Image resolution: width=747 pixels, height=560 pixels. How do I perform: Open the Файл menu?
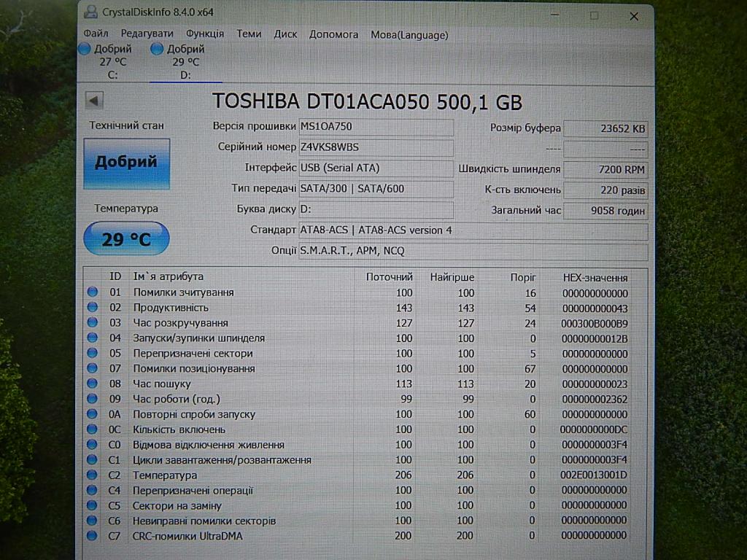click(x=96, y=34)
